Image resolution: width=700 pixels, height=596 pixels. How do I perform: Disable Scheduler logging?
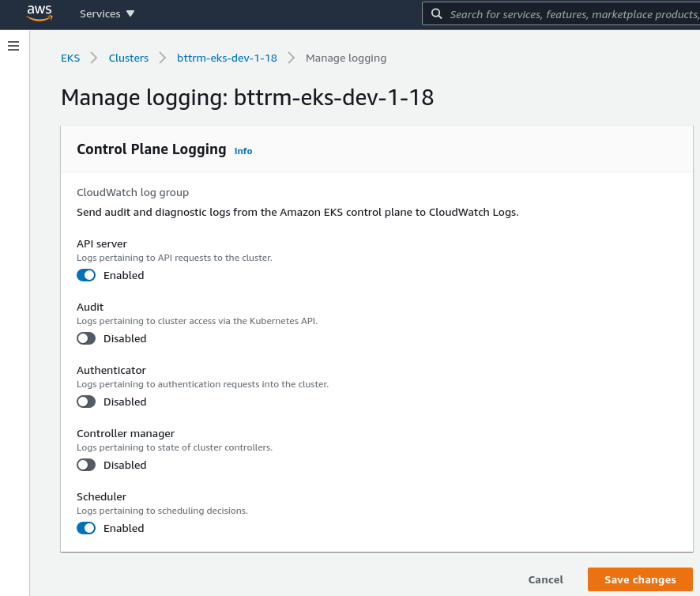pyautogui.click(x=86, y=528)
